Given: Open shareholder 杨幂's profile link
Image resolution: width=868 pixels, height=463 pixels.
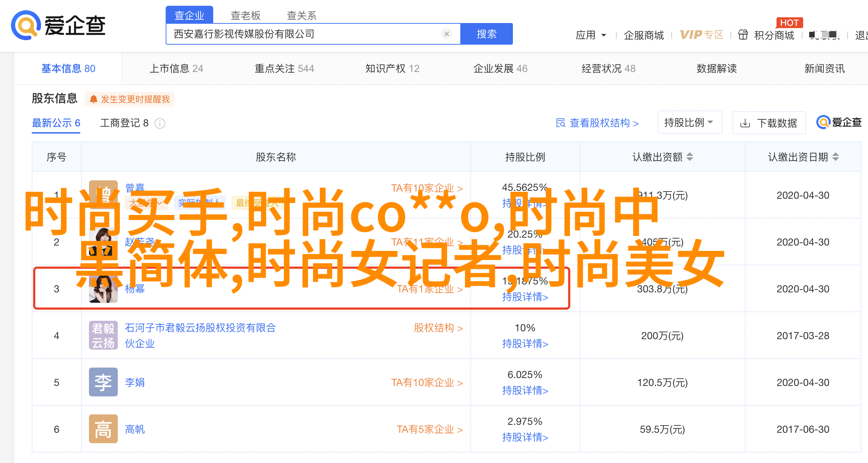Looking at the screenshot, I should (x=135, y=289).
